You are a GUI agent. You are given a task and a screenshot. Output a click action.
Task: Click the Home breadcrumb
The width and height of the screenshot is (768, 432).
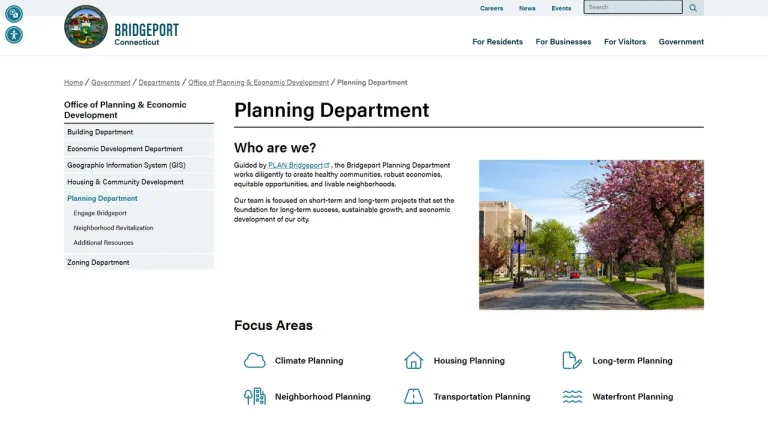73,82
